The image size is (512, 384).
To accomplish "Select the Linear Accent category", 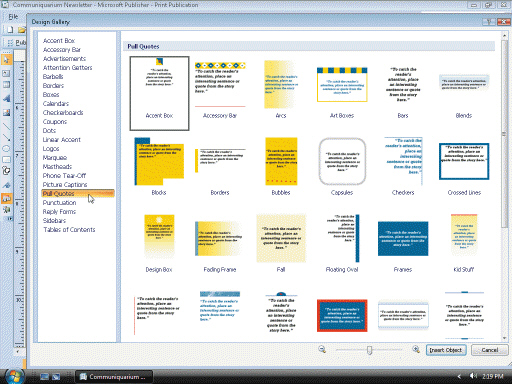I will [x=62, y=140].
